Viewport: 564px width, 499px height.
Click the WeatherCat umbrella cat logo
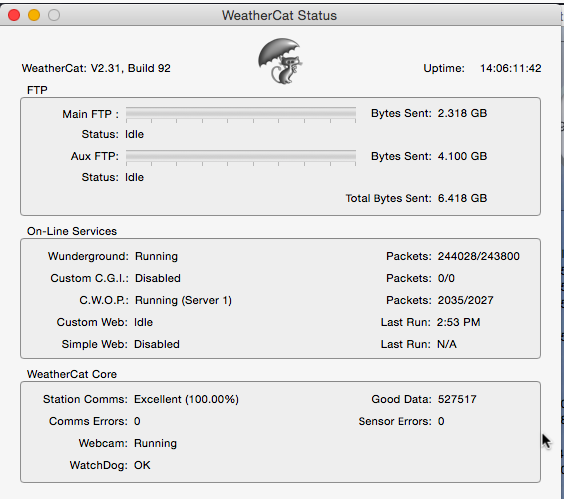pyautogui.click(x=280, y=61)
